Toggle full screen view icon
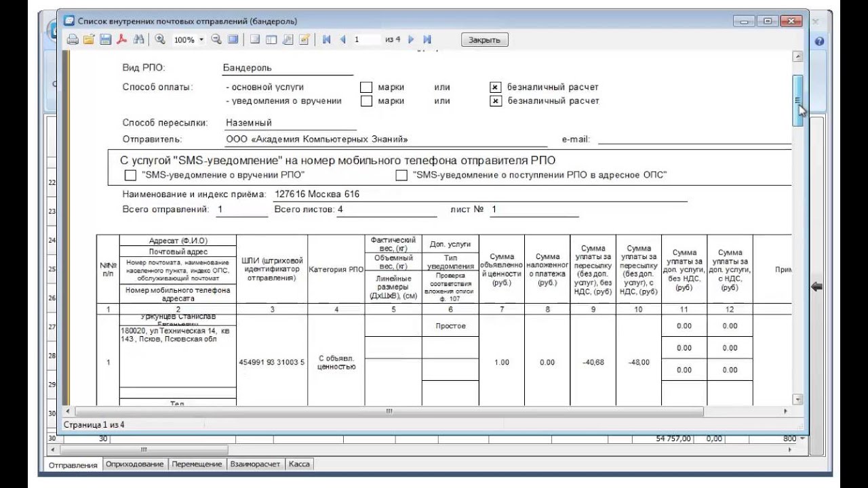The width and height of the screenshot is (868, 488). point(233,40)
